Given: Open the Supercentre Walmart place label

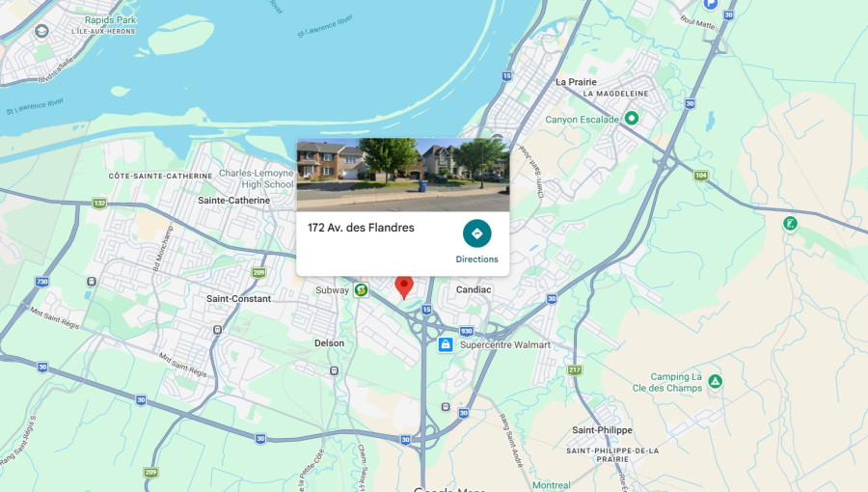Looking at the screenshot, I should [504, 344].
